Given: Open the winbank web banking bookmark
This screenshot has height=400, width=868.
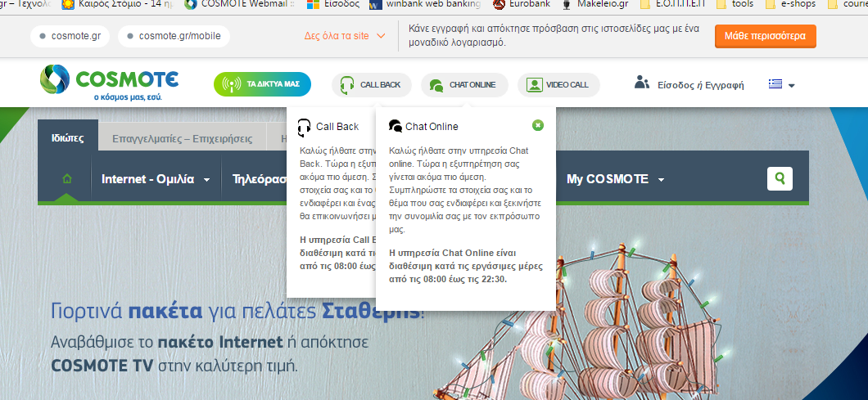Looking at the screenshot, I should pyautogui.click(x=425, y=4).
